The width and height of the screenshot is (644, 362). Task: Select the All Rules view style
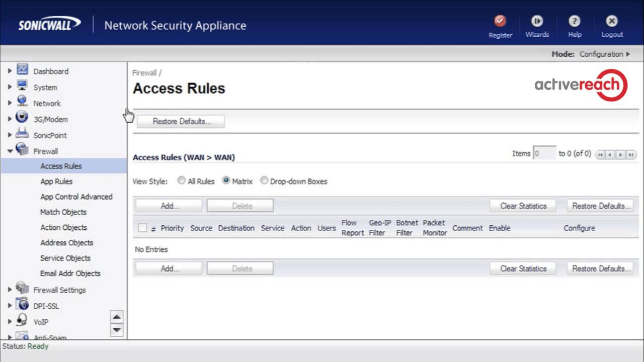pos(181,181)
